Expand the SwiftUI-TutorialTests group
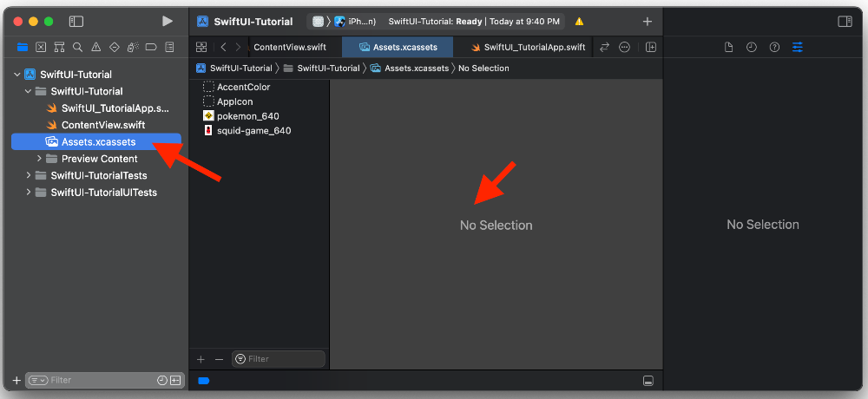The width and height of the screenshot is (868, 399). click(29, 175)
